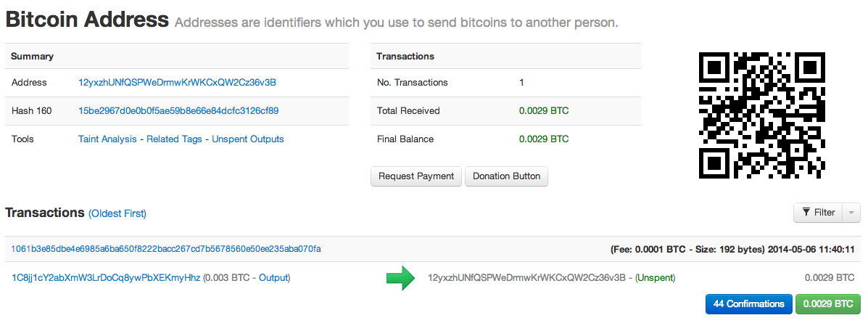Click the green transaction arrow icon
The width and height of the screenshot is (868, 323).
coord(400,278)
